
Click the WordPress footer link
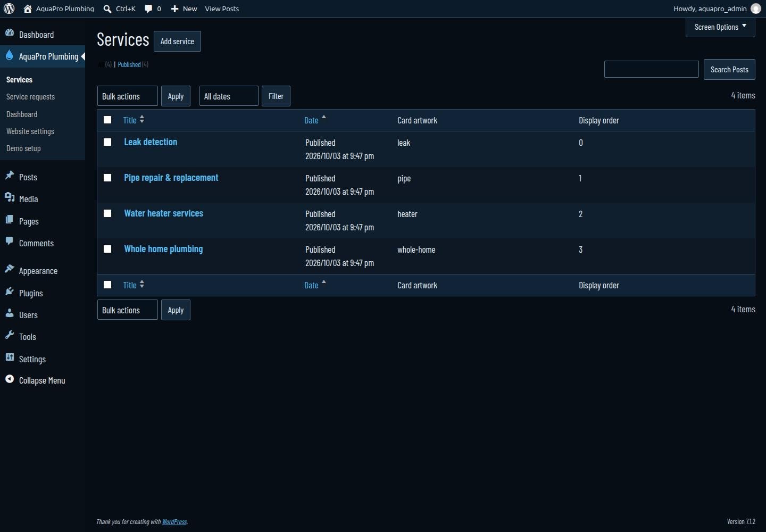(174, 522)
